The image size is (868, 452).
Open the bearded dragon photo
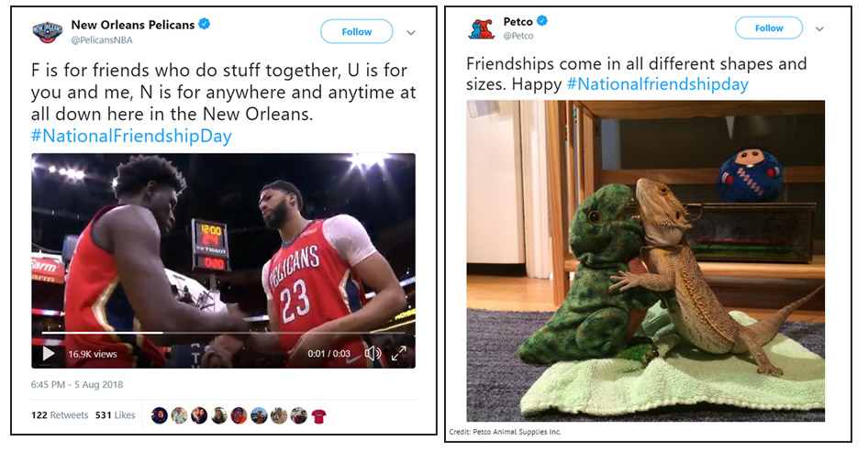(x=645, y=260)
